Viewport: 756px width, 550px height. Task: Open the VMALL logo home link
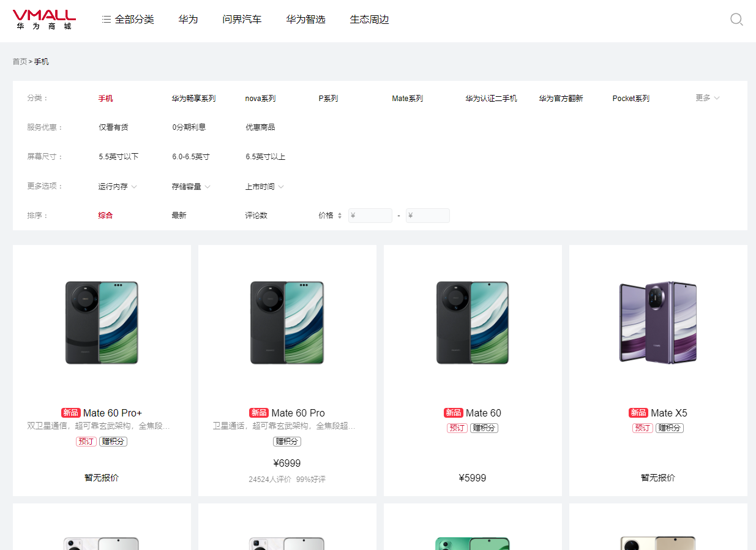(44, 20)
